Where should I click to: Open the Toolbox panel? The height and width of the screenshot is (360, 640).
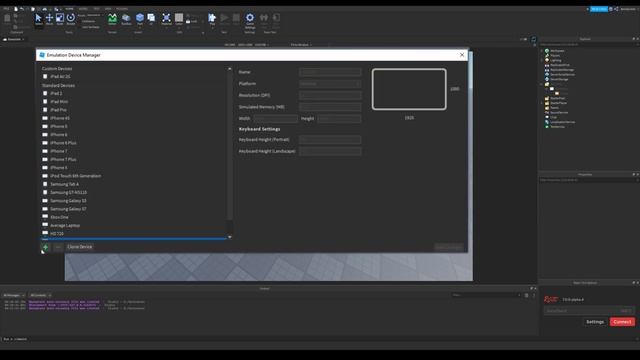(x=126, y=19)
